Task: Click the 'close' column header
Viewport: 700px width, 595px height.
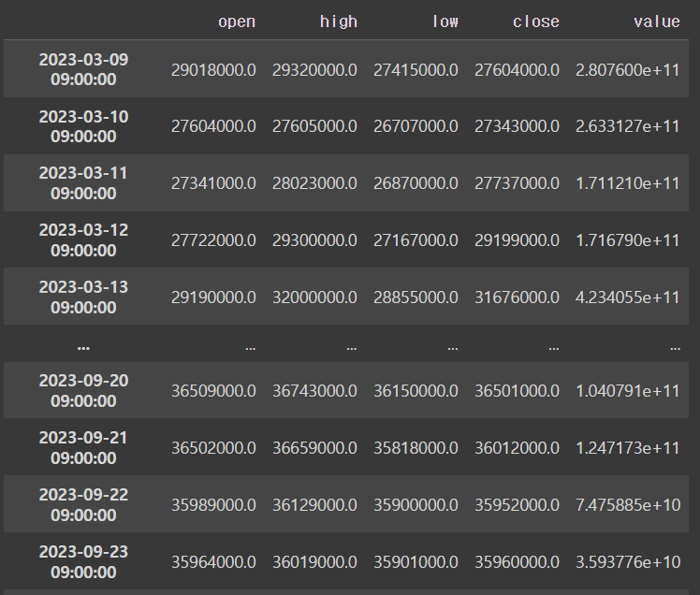Action: (535, 22)
